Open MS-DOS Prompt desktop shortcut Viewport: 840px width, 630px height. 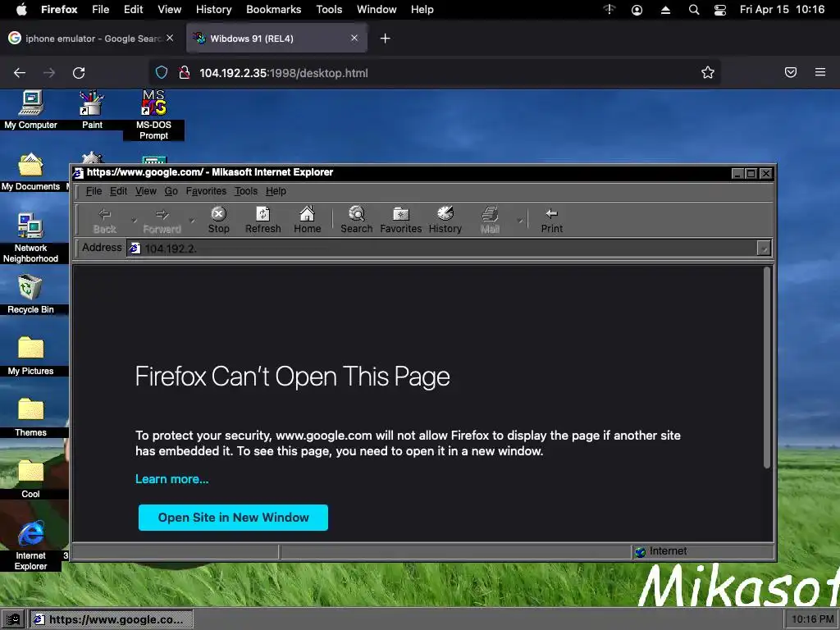(x=153, y=115)
